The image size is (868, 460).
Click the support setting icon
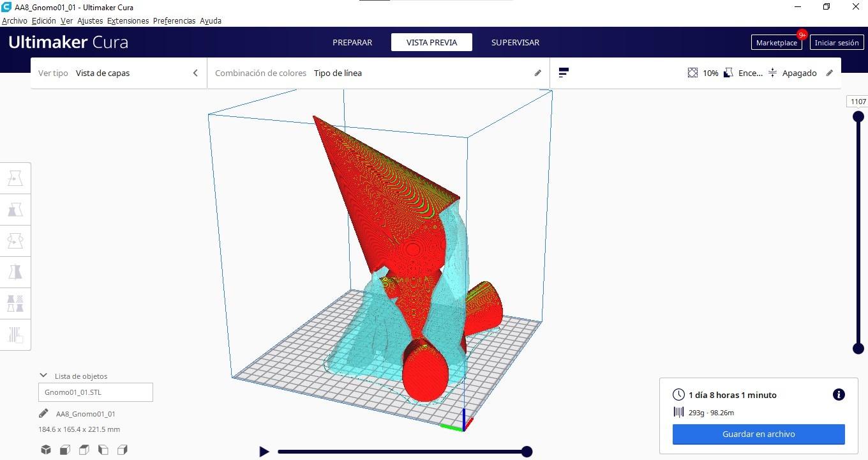pos(728,73)
